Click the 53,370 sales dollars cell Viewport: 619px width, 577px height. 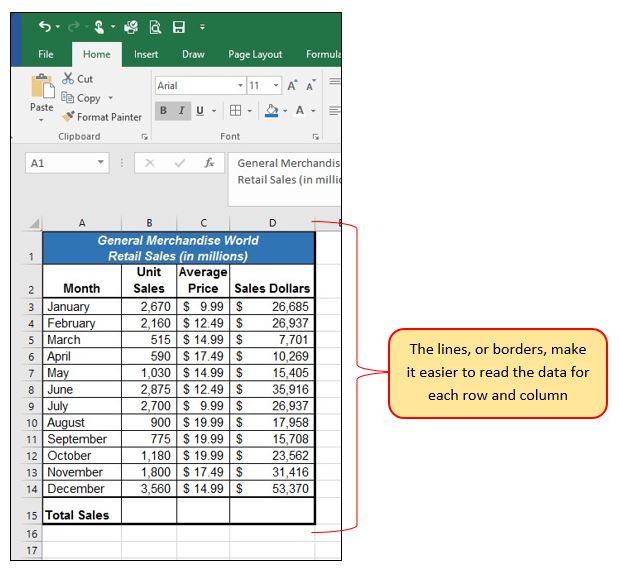tap(272, 489)
